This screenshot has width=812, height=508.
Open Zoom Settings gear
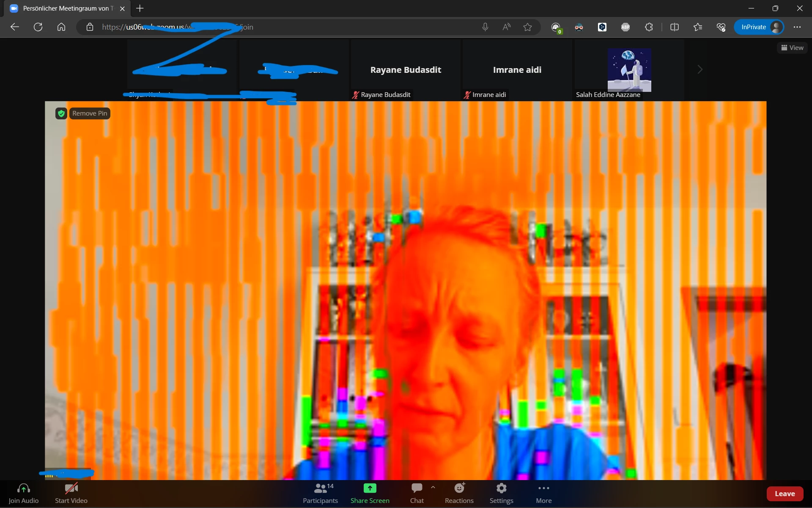point(501,493)
